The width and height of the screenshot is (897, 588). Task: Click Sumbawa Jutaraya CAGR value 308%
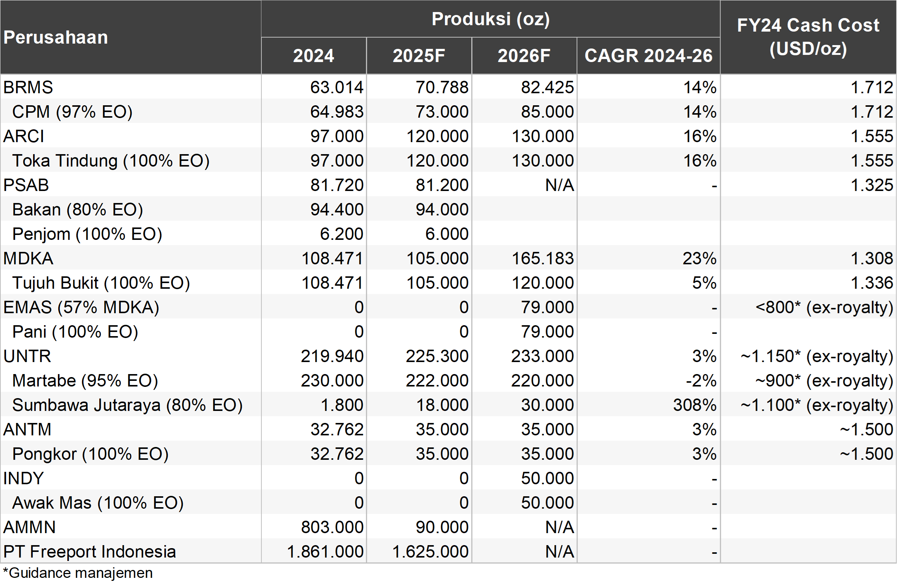[695, 405]
